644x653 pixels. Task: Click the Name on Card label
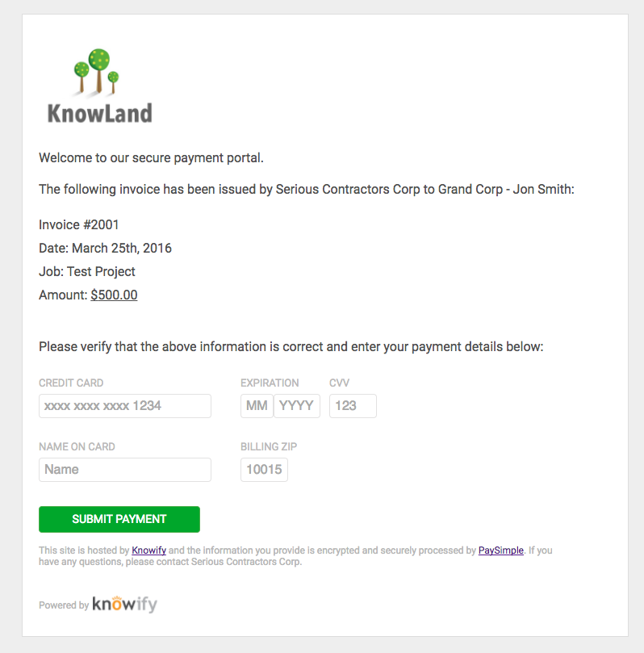click(77, 447)
